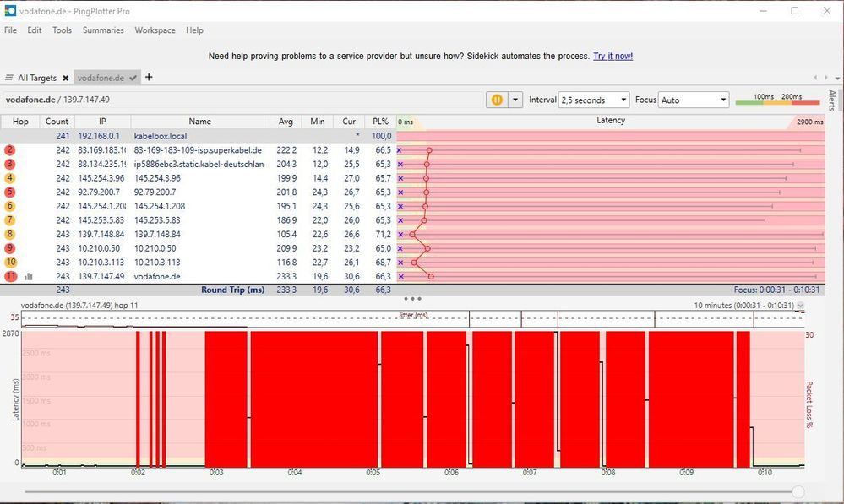Click the 0:02 marker on timeline
The height and width of the screenshot is (504, 844).
(x=138, y=472)
